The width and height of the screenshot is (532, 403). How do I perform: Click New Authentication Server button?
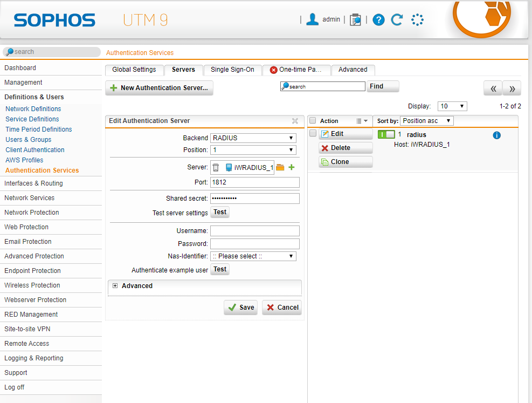(x=159, y=88)
